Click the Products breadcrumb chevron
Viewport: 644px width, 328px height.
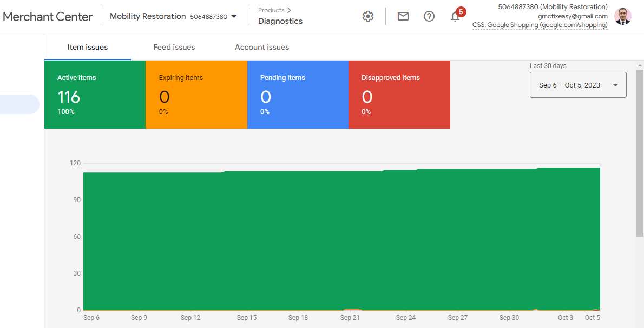289,10
